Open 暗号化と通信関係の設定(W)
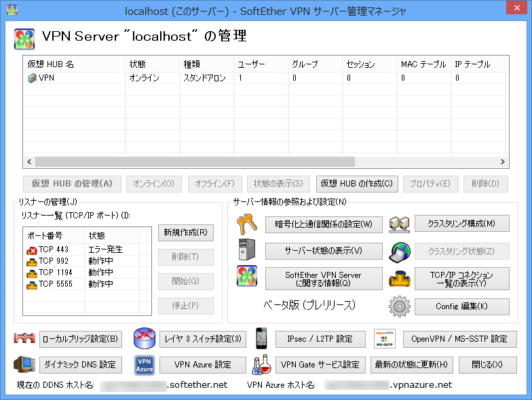 pos(324,224)
